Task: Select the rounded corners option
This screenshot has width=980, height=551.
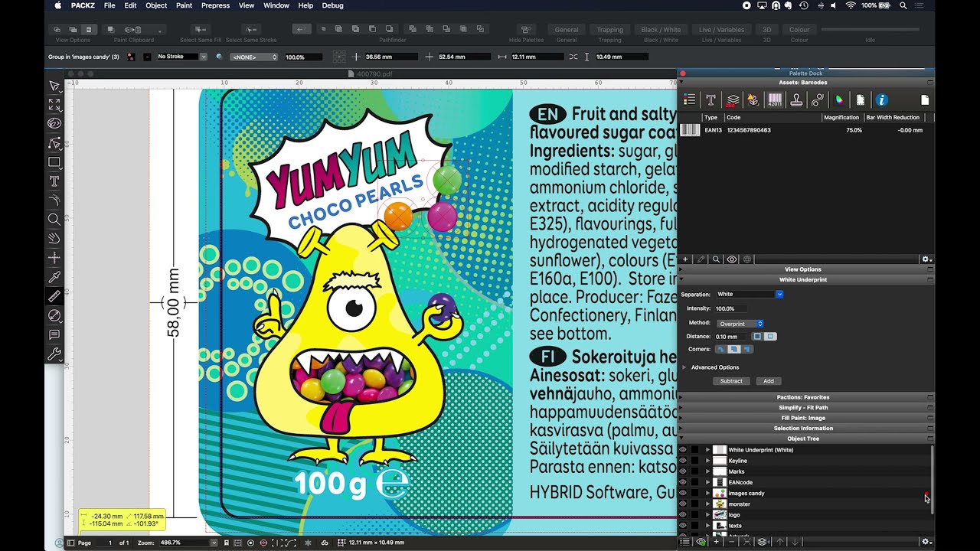Action: [733, 349]
